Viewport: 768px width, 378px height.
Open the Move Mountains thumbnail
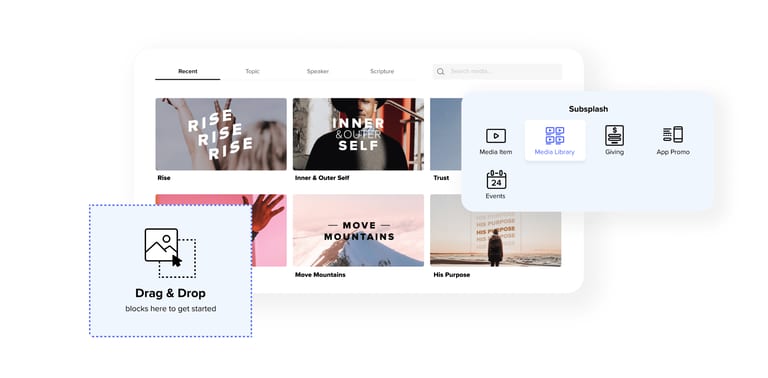pos(359,231)
